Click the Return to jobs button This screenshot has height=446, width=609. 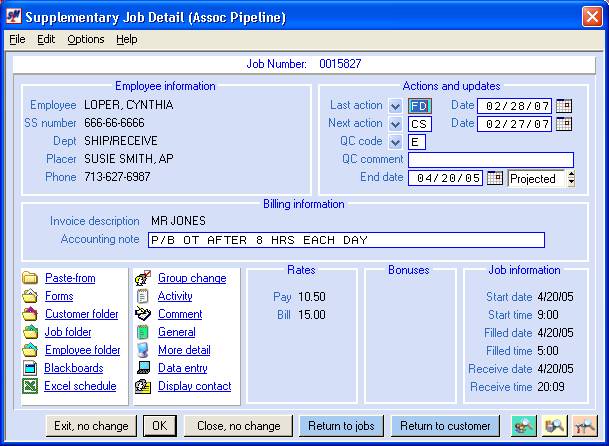[341, 426]
